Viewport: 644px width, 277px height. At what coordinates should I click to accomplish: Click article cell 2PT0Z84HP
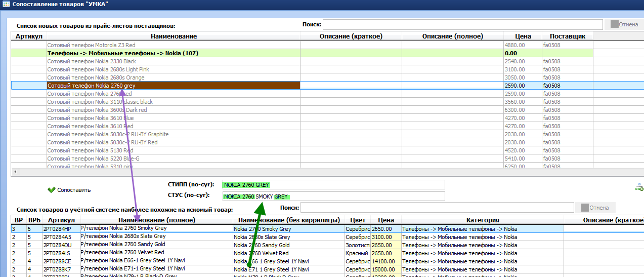click(61, 229)
